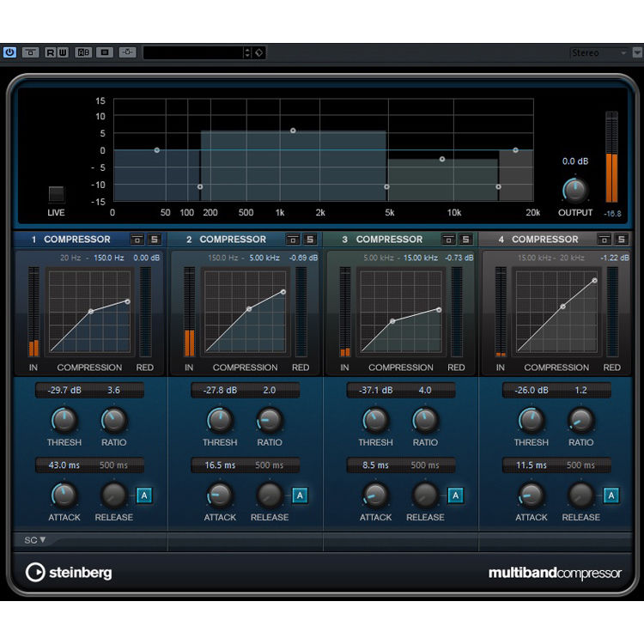Toggle band 1 auto release A button
This screenshot has height=644, width=644.
[144, 495]
